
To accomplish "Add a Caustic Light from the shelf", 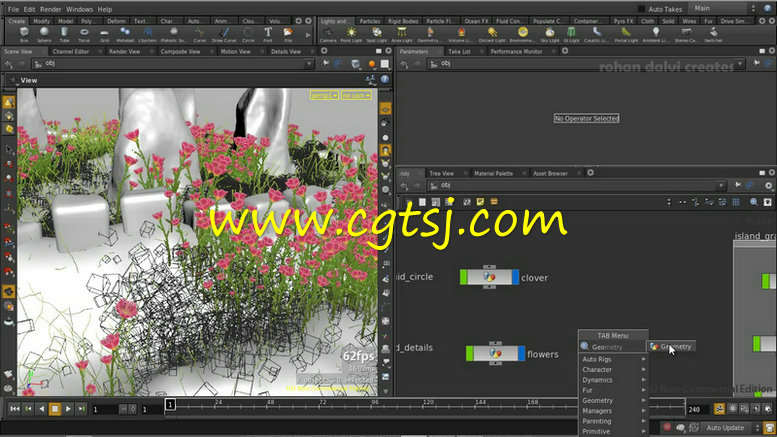I will click(x=597, y=34).
